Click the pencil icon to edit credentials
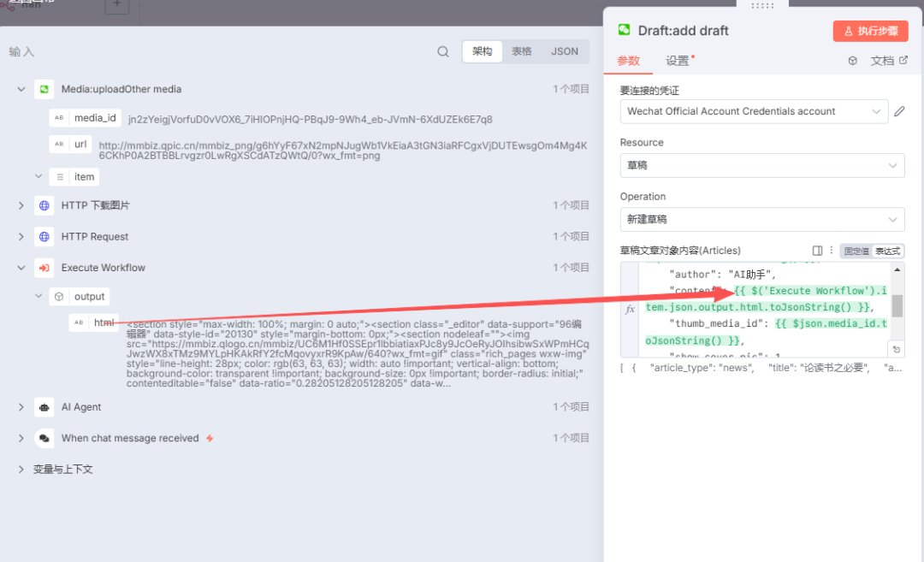This screenshot has height=562, width=924. pos(899,111)
